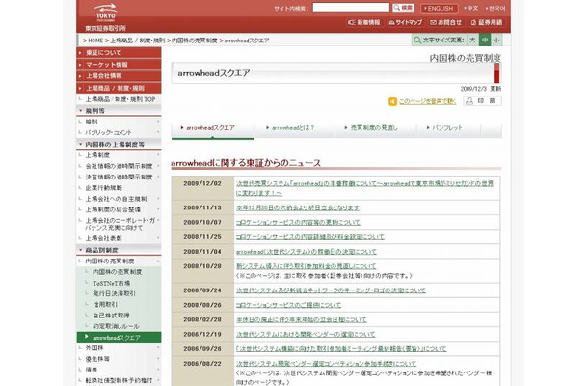The image size is (588, 386).
Task: Select the 売買制度の見直し tab
Action: 375,128
